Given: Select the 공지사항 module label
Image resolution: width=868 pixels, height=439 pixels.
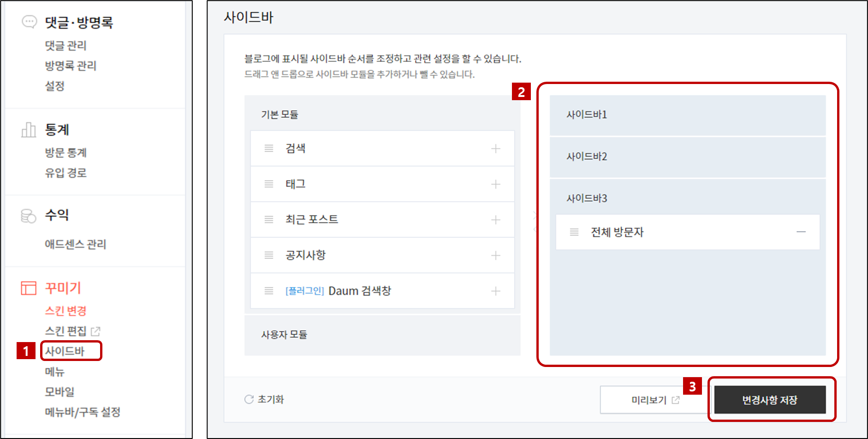Looking at the screenshot, I should pos(306,255).
